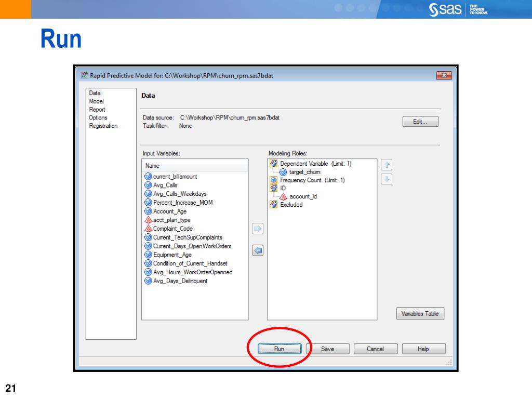Click the Edit... data source button
The image size is (532, 399).
(421, 122)
